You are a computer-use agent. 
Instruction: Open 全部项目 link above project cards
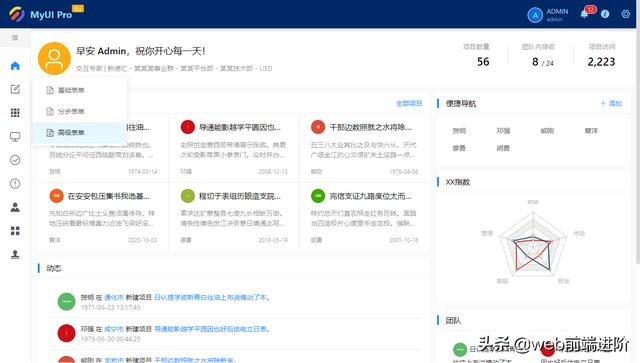(x=409, y=103)
